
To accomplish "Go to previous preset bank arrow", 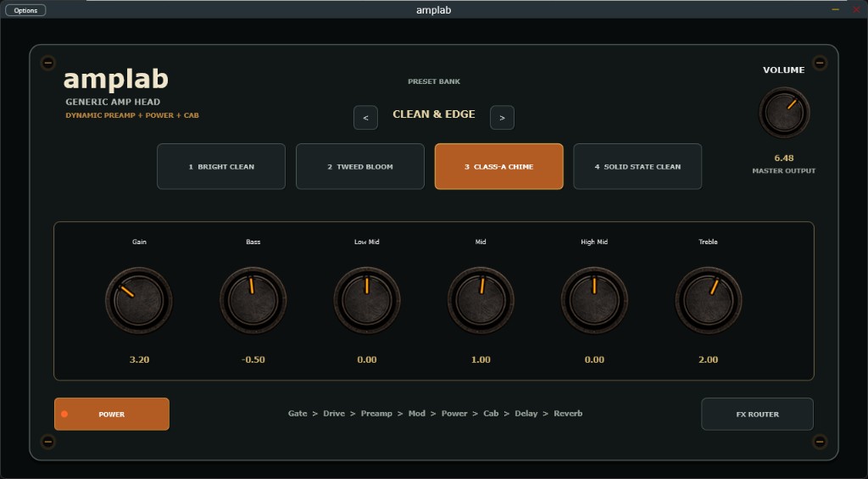I will (x=366, y=117).
